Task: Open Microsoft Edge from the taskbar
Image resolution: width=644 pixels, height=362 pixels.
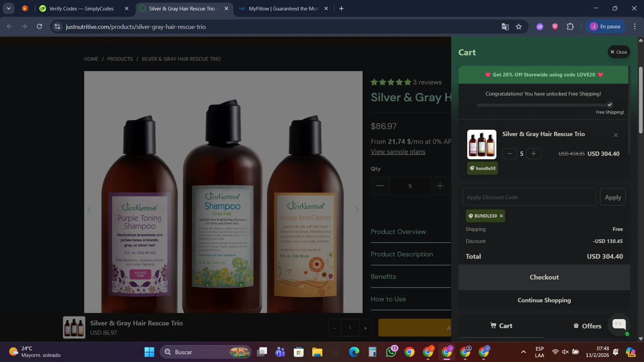Action: (x=354, y=352)
